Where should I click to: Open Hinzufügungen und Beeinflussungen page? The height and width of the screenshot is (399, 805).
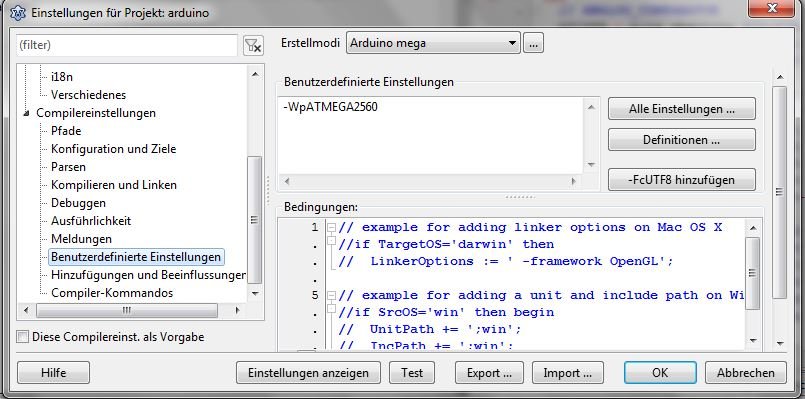coord(148,275)
